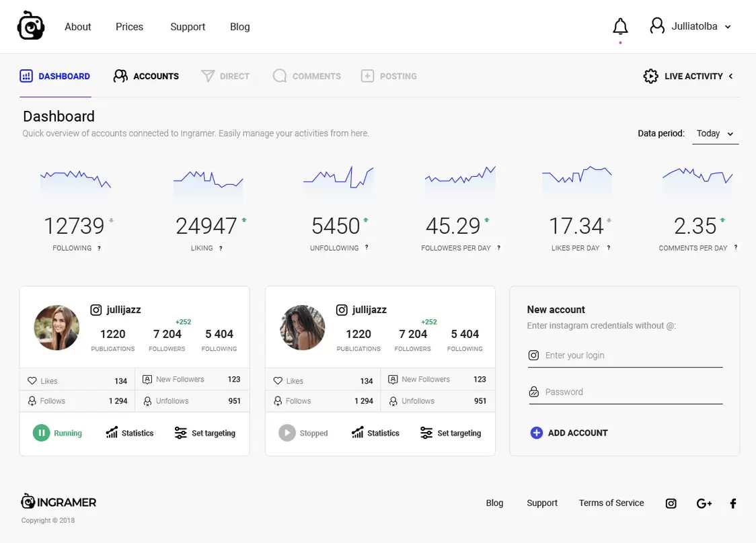Click the Google Plus icon in the footer
This screenshot has width=756, height=543.
(704, 503)
